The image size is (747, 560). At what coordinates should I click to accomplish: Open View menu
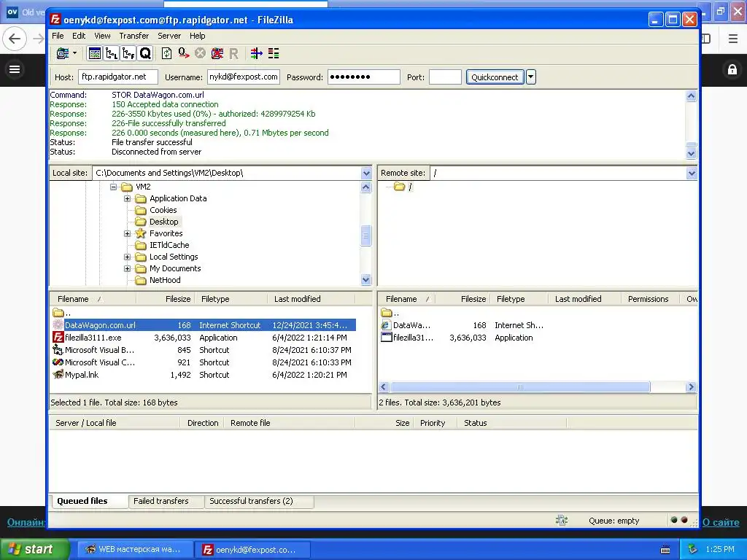102,36
